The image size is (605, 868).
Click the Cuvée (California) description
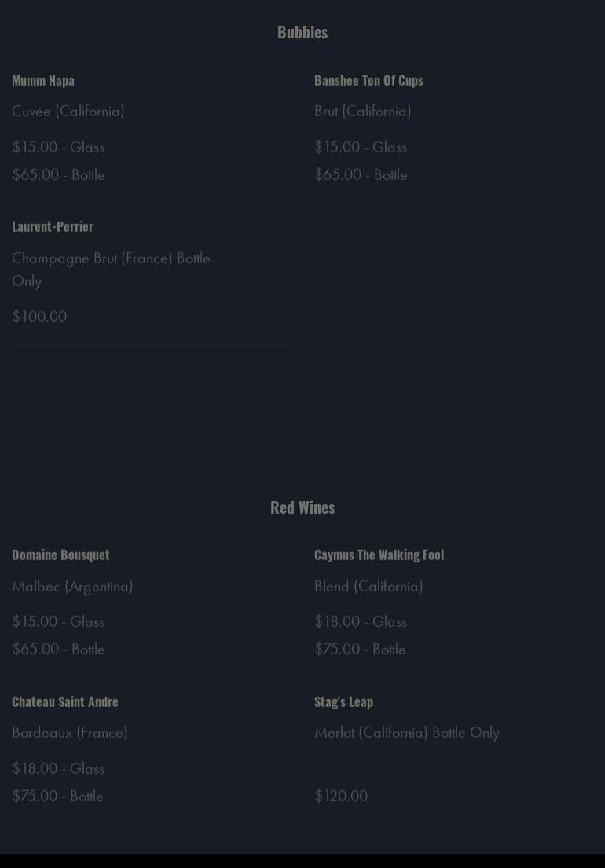click(68, 112)
